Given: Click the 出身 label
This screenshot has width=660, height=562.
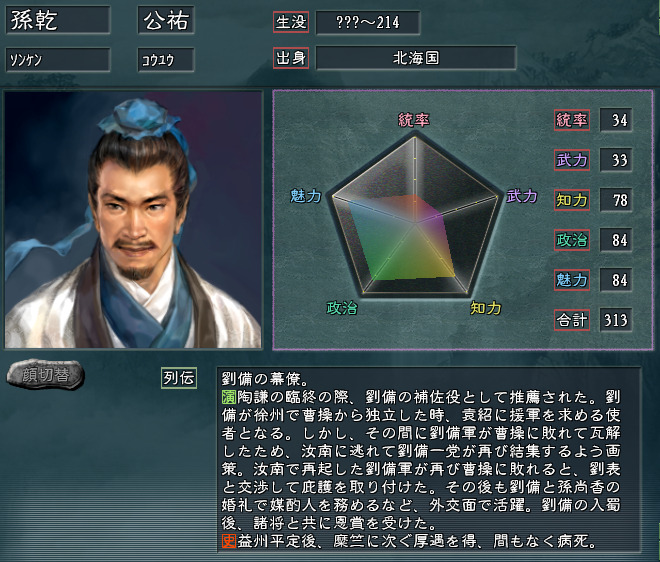Looking at the screenshot, I should (x=291, y=58).
